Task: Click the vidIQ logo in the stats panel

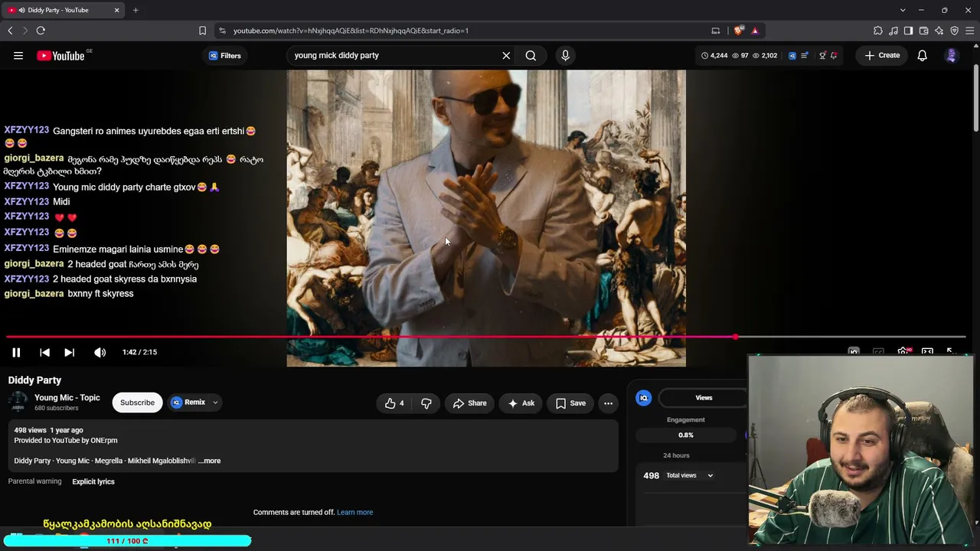Action: (643, 398)
